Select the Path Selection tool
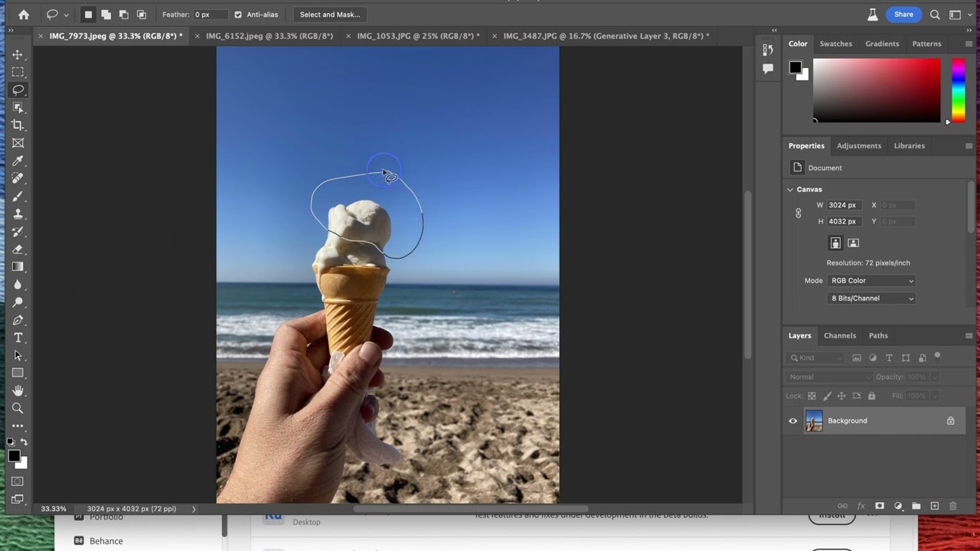This screenshot has height=551, width=980. click(18, 355)
